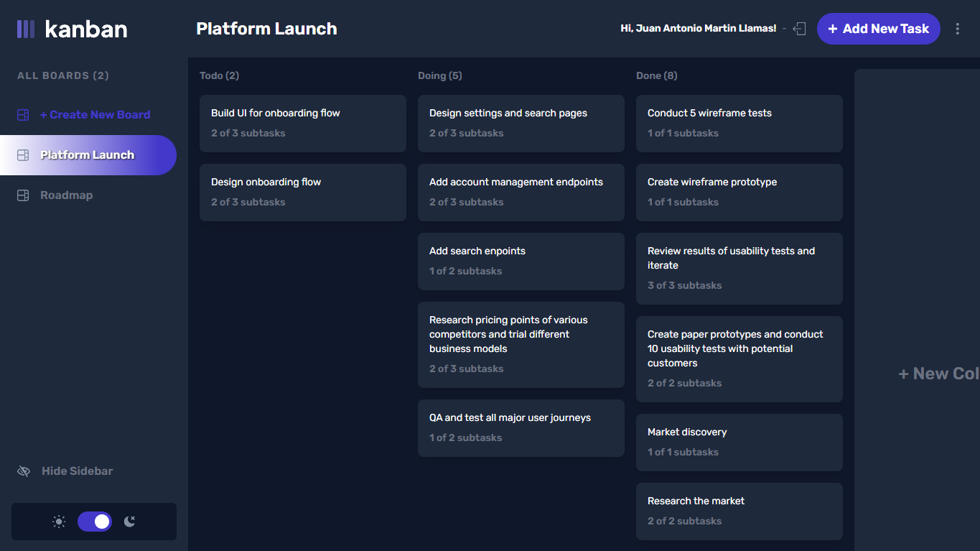Click the crossed-eye icon near Hide Sidebar
The image size is (980, 551).
click(x=23, y=471)
